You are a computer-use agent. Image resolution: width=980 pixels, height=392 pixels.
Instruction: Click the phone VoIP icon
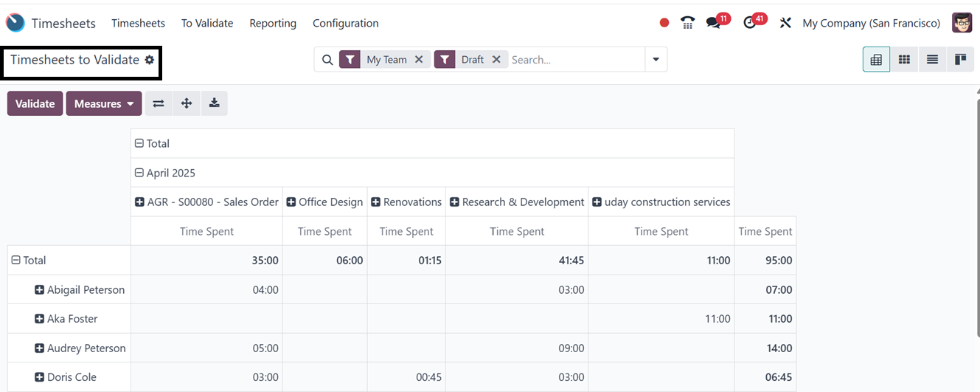687,23
